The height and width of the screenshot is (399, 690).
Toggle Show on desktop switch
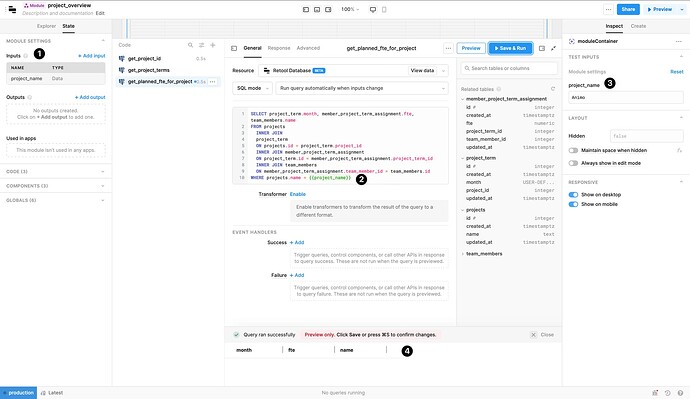573,194
